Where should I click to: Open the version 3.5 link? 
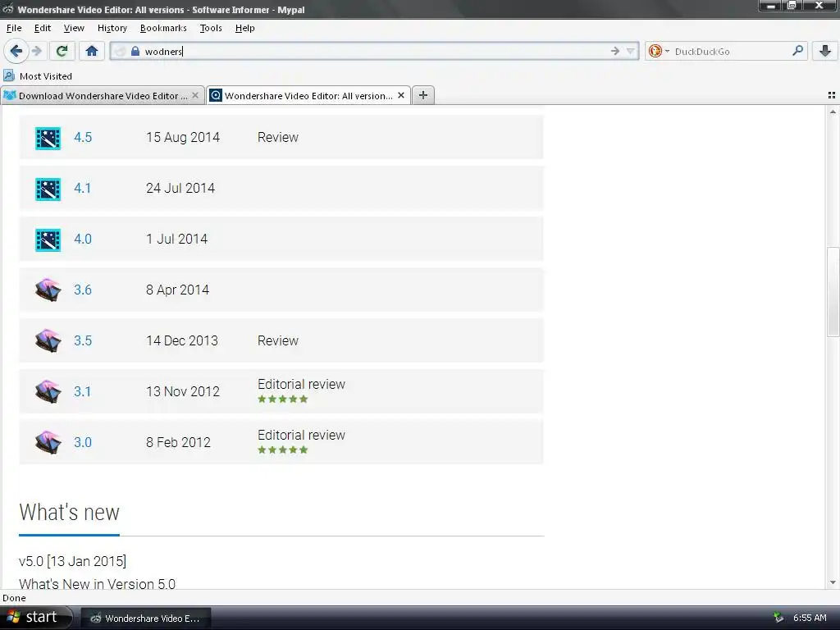pos(83,340)
